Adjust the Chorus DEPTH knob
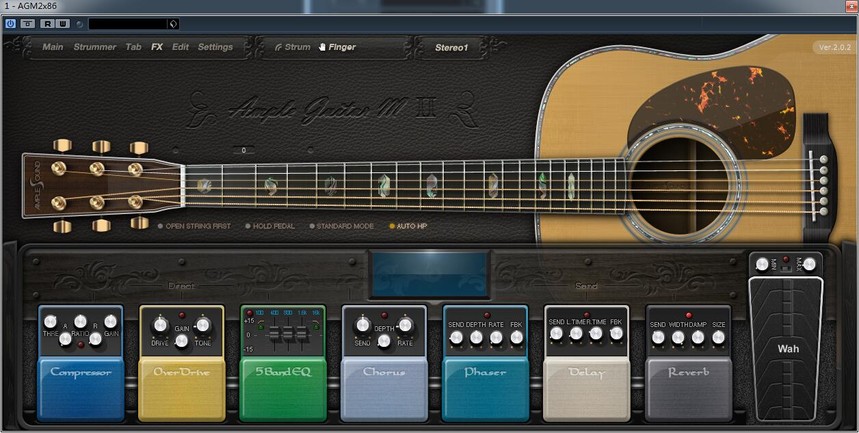Image resolution: width=859 pixels, height=433 pixels. (x=384, y=341)
